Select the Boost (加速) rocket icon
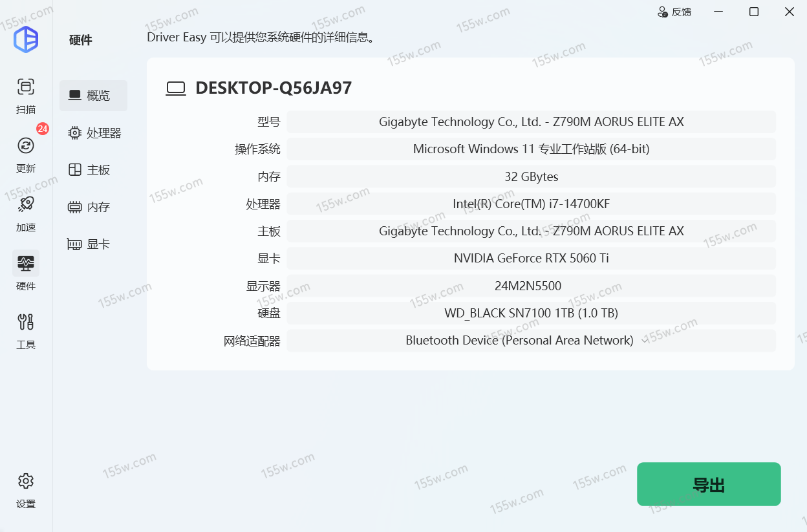Image resolution: width=807 pixels, height=532 pixels. point(26,204)
